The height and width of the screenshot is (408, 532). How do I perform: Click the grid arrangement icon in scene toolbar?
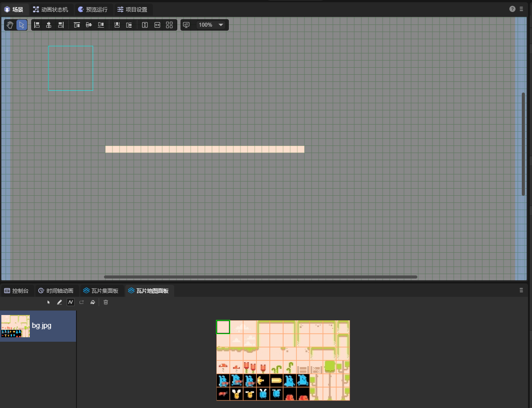click(x=169, y=25)
